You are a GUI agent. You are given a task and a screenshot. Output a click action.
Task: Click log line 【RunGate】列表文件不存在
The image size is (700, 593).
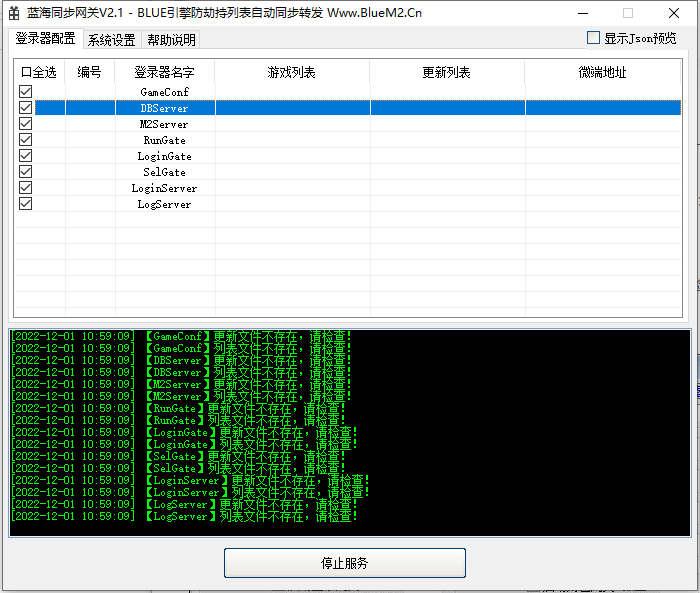point(178,420)
